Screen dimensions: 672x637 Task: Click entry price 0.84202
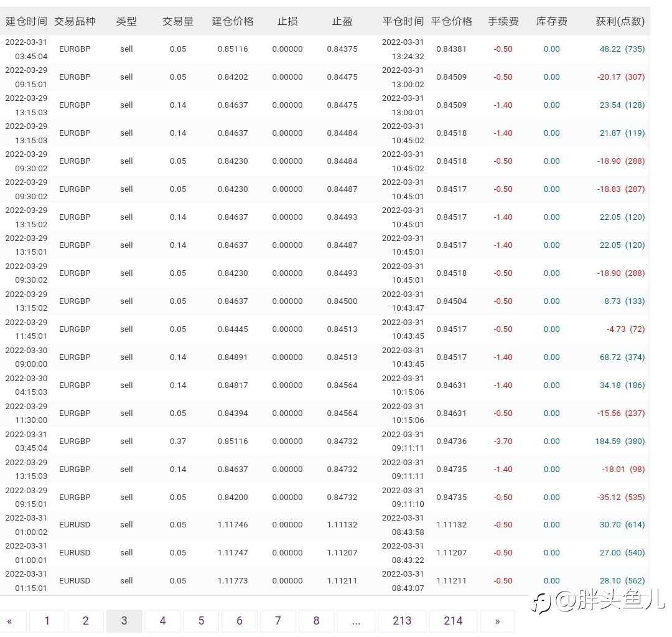233,77
